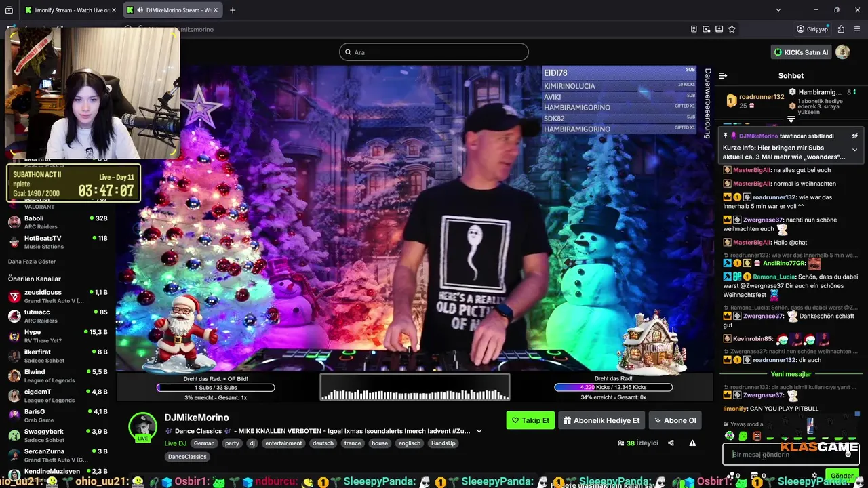Screen dimensions: 868x488
Task: Open tutmacc recommended channel
Action: pyautogui.click(x=58, y=316)
